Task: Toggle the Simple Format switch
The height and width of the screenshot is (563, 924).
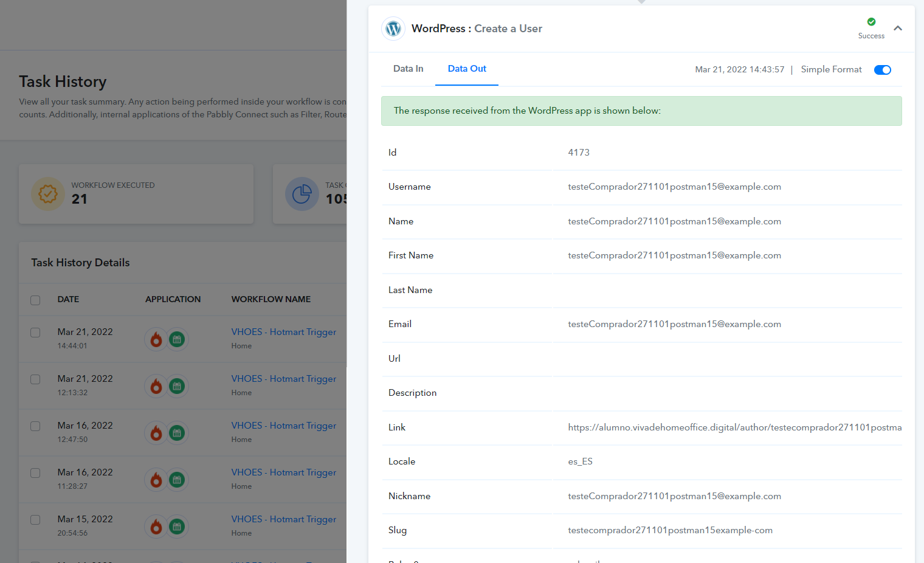Action: pyautogui.click(x=883, y=70)
